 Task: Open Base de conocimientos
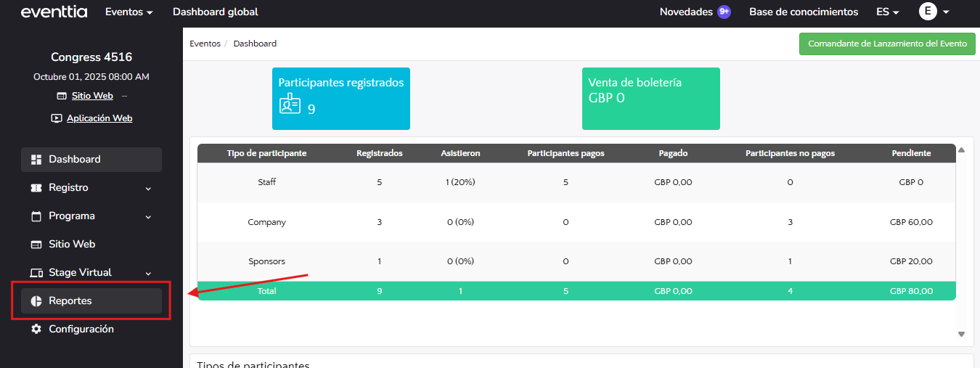804,12
